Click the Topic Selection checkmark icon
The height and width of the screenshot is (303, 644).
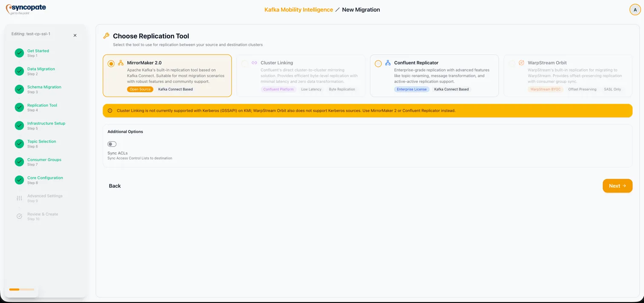pyautogui.click(x=19, y=144)
